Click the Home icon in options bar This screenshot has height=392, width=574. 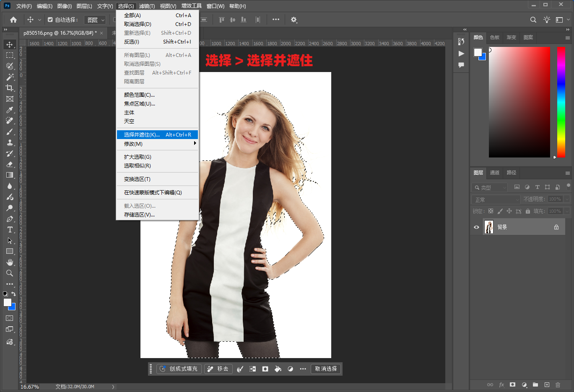tap(13, 20)
